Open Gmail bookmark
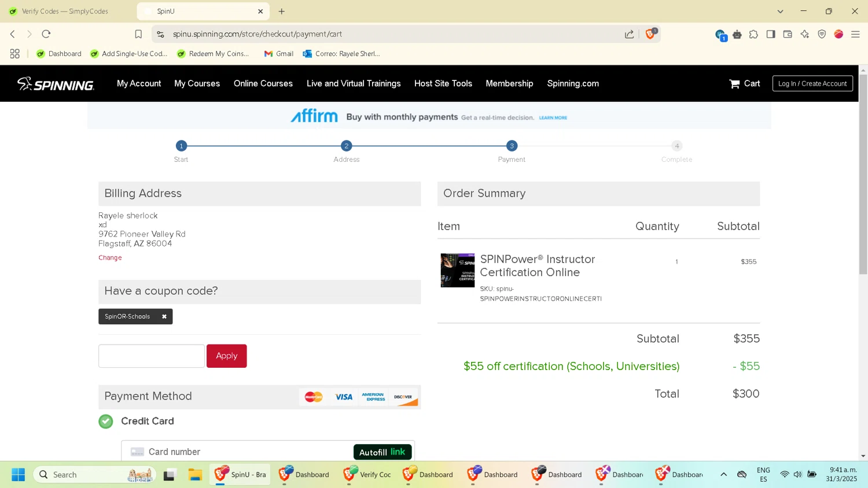The width and height of the screenshot is (868, 488). (x=279, y=54)
